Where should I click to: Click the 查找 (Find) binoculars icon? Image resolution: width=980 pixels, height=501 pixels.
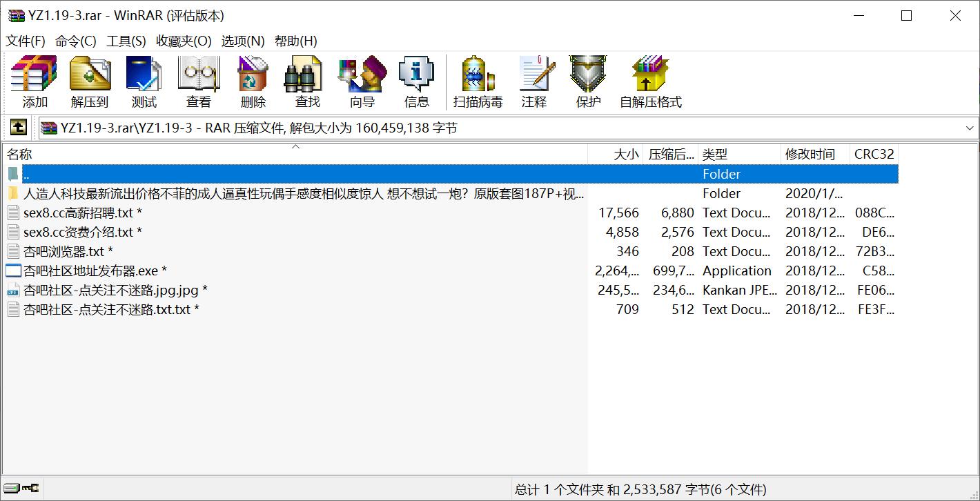(x=304, y=75)
